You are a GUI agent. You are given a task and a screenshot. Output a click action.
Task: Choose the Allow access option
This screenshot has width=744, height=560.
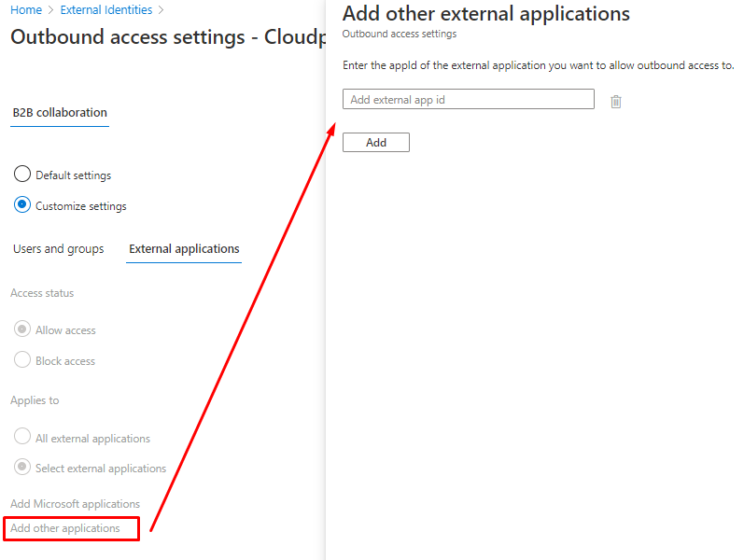22,329
